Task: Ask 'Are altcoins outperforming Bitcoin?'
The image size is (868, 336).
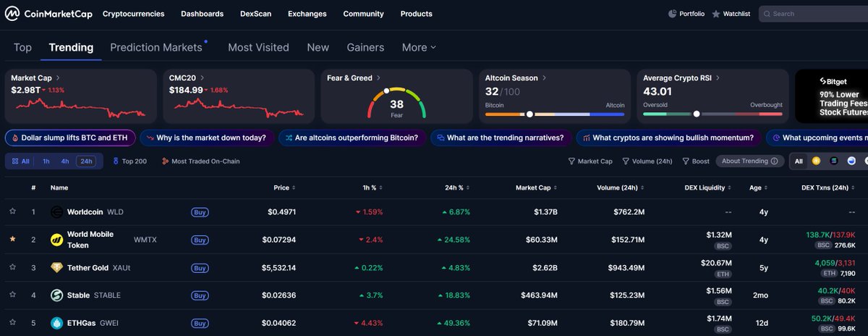Action: point(352,138)
